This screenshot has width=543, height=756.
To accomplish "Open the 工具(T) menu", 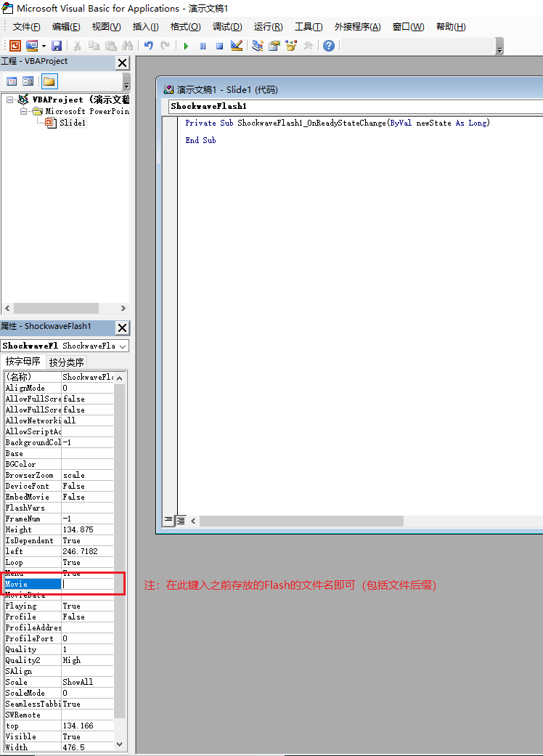I will click(x=309, y=27).
